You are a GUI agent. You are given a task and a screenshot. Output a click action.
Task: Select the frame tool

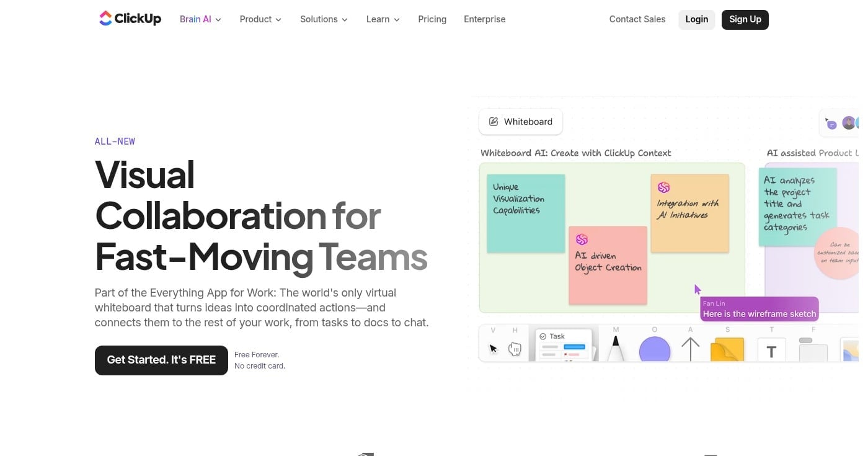click(813, 350)
